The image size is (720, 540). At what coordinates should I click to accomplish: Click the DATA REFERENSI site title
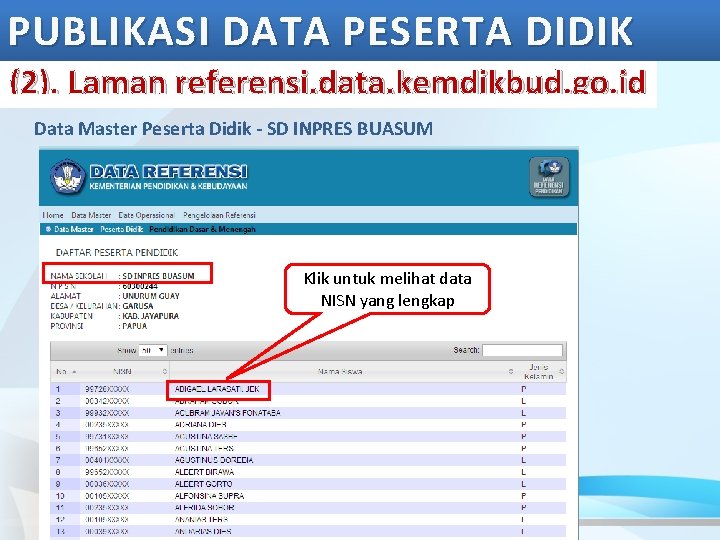point(169,171)
